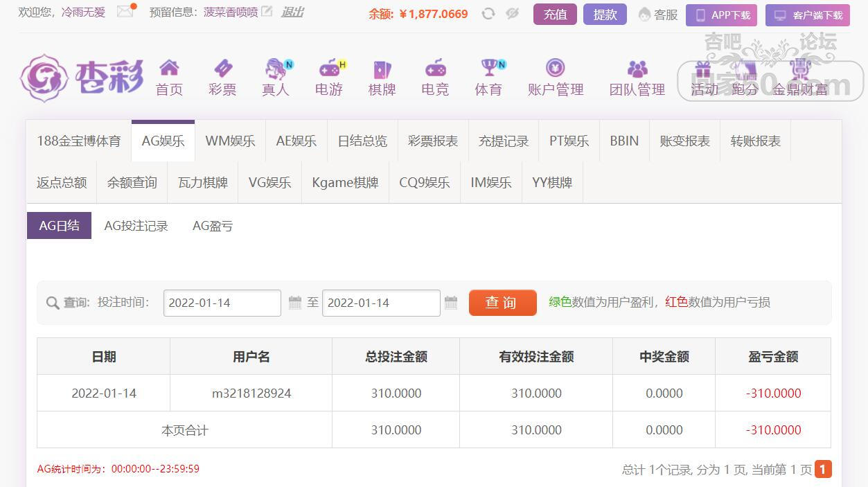Screen dimensions: 868x487
Task: Open 返点总额 tab
Action: 62,183
